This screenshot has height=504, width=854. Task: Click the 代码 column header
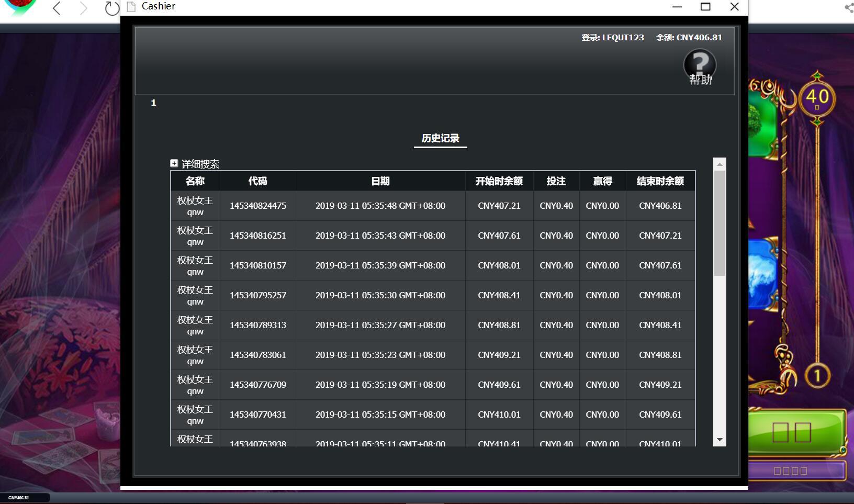(258, 181)
